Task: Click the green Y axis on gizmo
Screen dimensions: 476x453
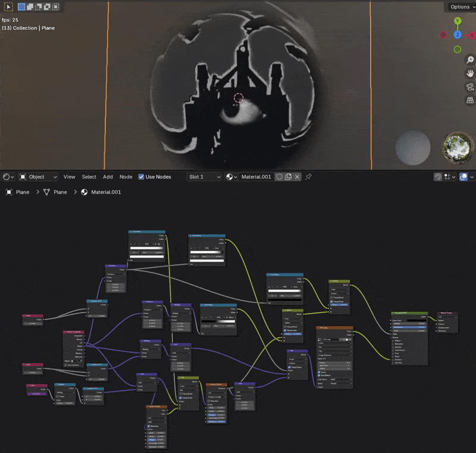Action: click(458, 21)
